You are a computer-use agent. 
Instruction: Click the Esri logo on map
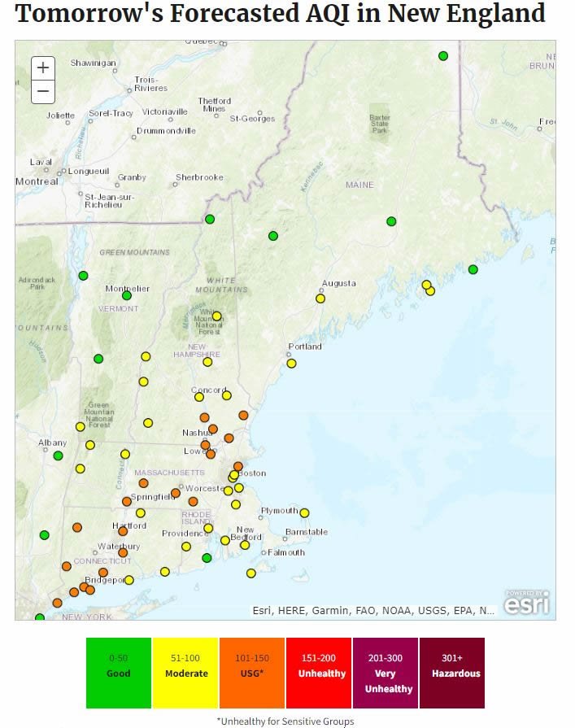point(526,604)
